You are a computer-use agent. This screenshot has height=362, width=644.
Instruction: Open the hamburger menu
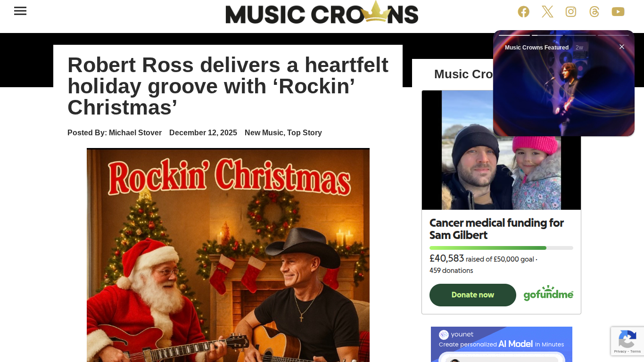point(20,11)
